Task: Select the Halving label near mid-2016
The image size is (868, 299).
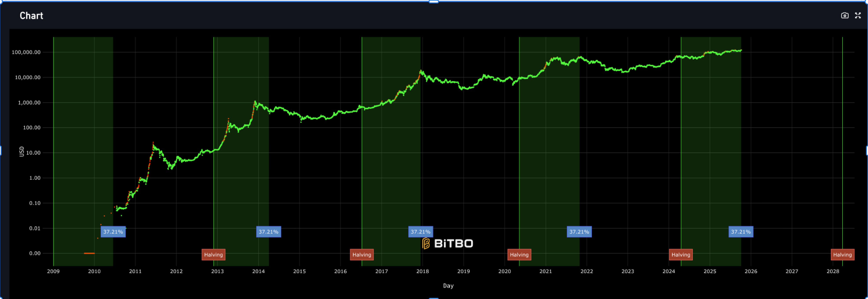Action: point(362,255)
